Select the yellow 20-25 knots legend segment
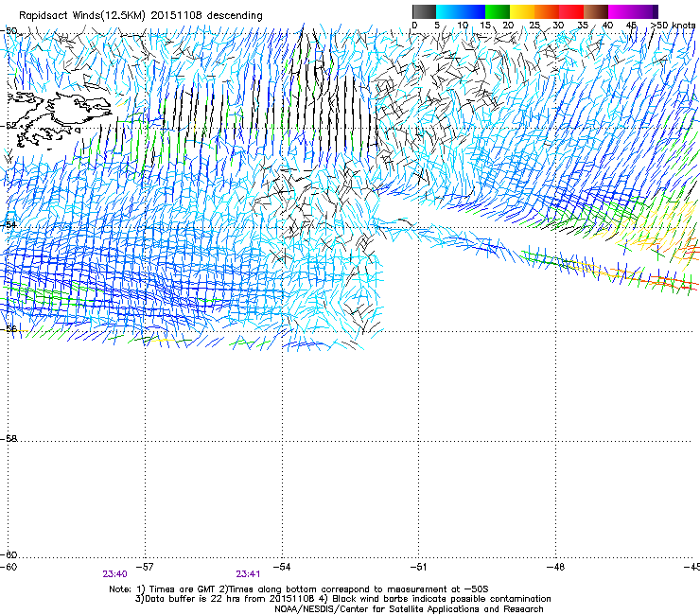700x615 pixels. (522, 11)
